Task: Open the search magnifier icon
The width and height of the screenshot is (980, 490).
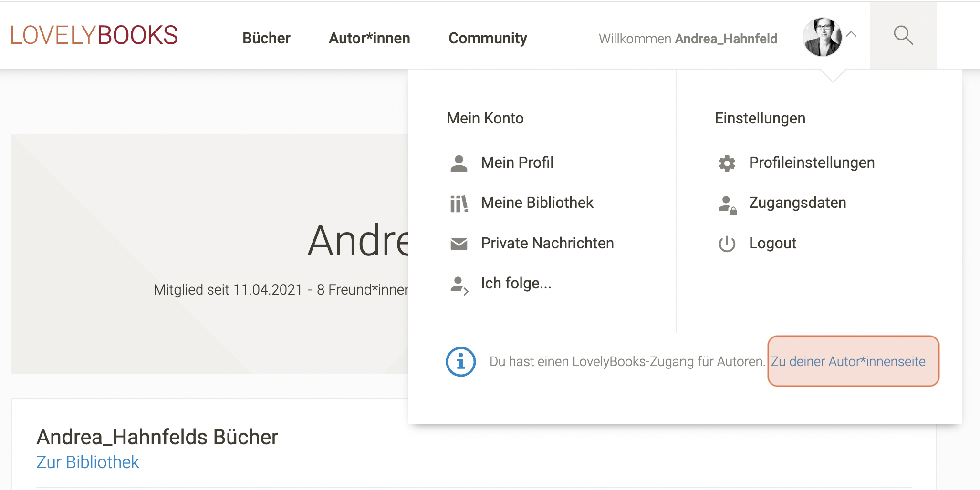Action: click(903, 36)
